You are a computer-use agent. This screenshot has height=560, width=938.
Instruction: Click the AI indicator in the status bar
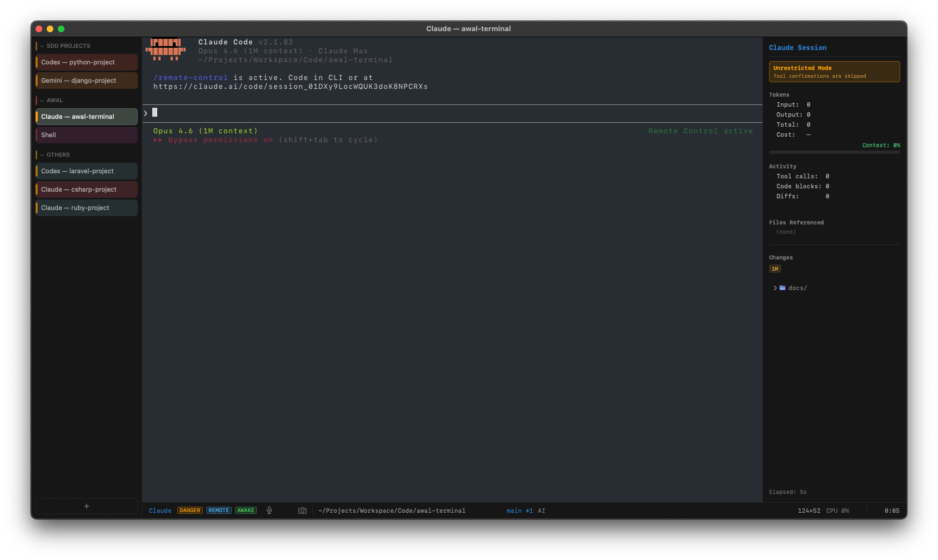541,510
